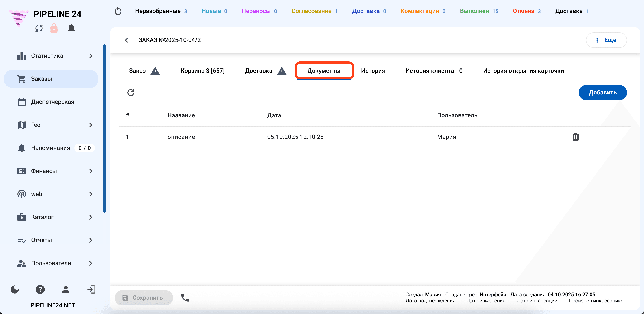Open the user profile icon in the sidebar footer
Screen dimensions: 644x314
coord(66,289)
